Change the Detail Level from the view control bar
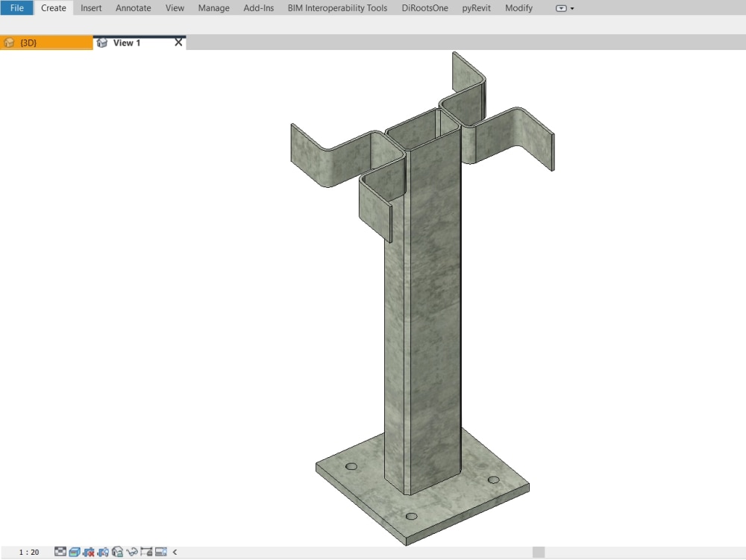 tap(60, 553)
